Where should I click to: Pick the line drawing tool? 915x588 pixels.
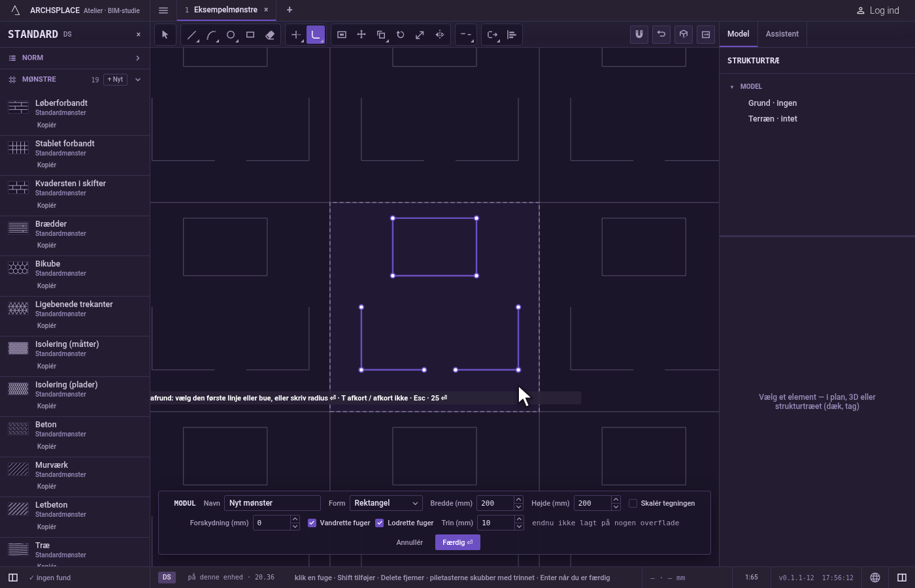[191, 35]
